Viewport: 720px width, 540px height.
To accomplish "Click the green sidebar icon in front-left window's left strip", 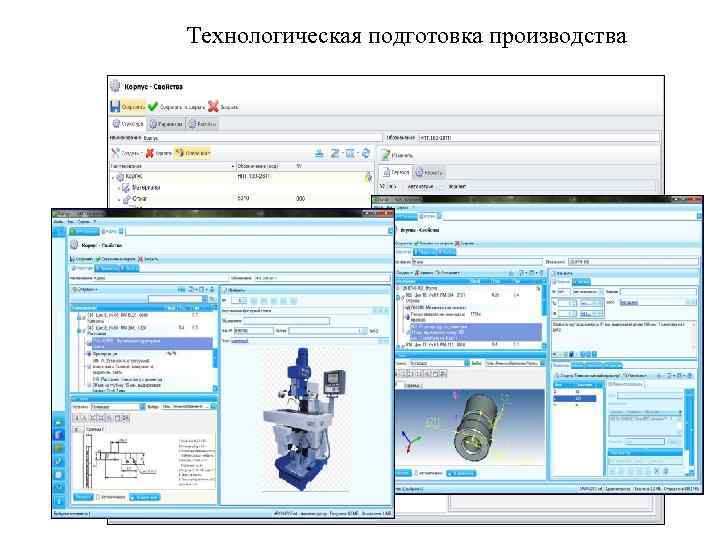I will tap(59, 422).
